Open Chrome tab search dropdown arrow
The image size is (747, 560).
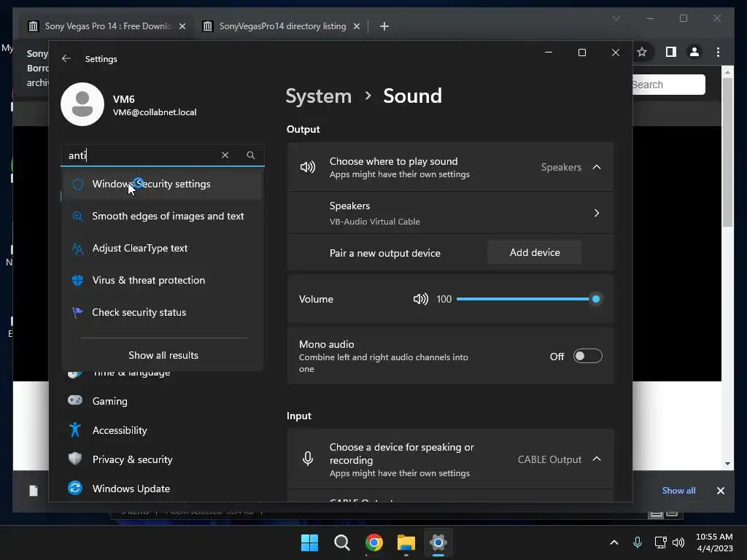(x=616, y=18)
